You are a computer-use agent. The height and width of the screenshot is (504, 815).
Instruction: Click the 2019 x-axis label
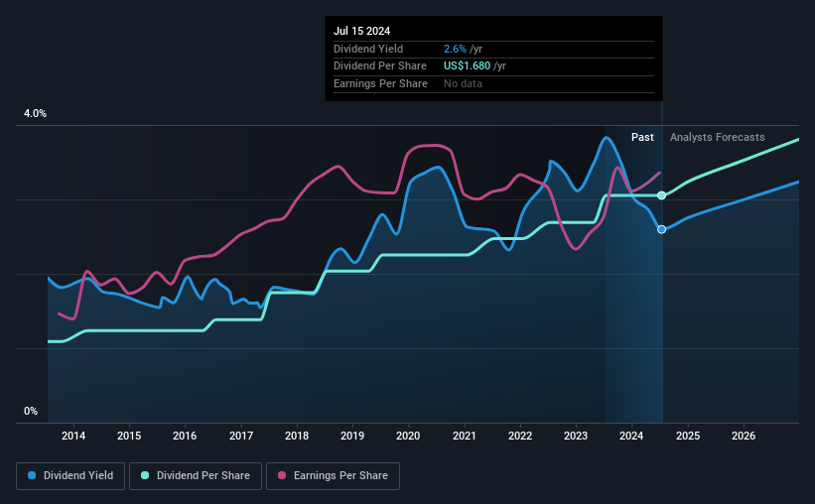[352, 436]
